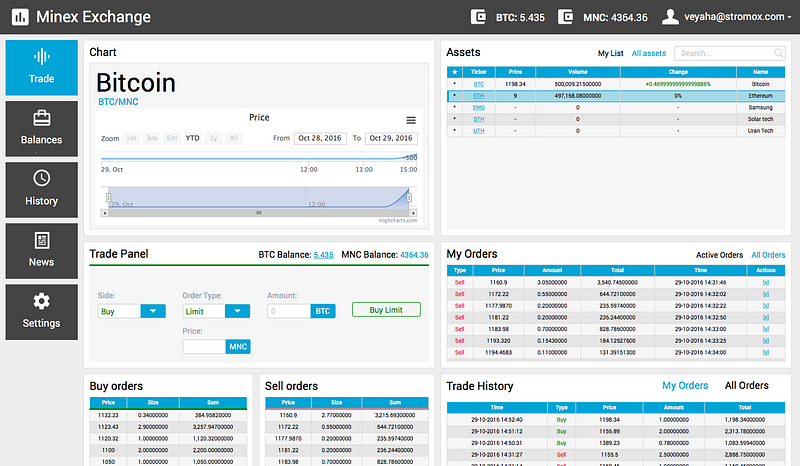Click the chart navigator right range handle
Screen dimensions: 800x466
click(x=409, y=197)
